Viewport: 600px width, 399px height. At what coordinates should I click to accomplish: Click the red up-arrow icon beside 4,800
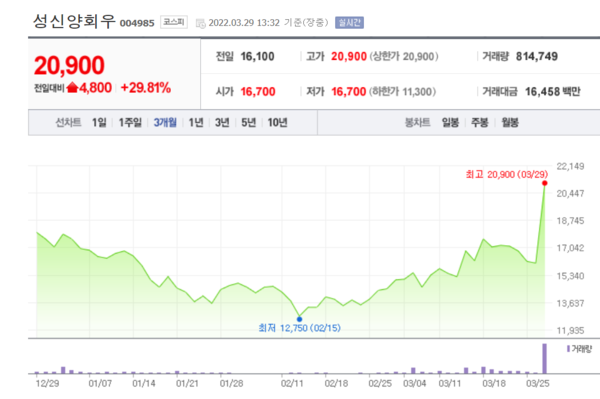tap(72, 88)
